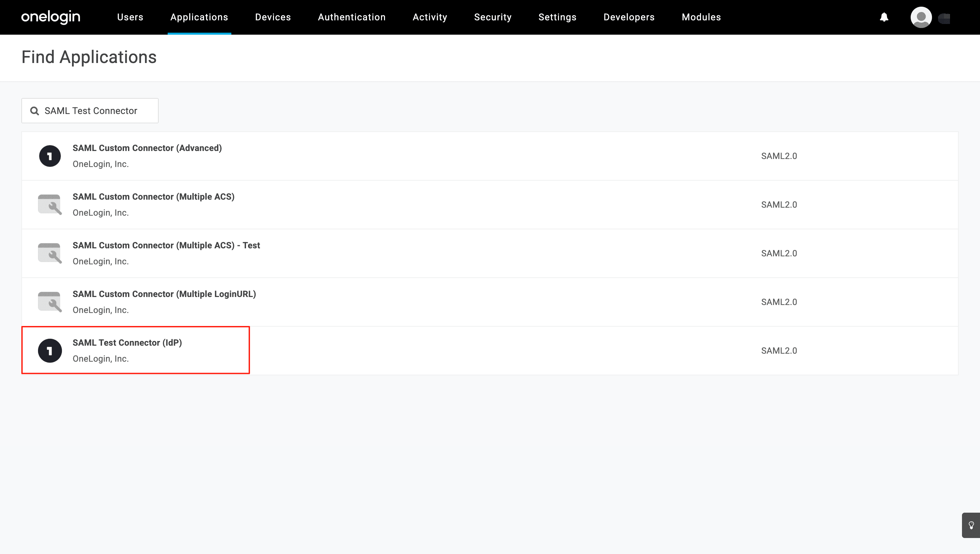Open the Users menu
This screenshot has height=554, width=980.
pyautogui.click(x=130, y=17)
